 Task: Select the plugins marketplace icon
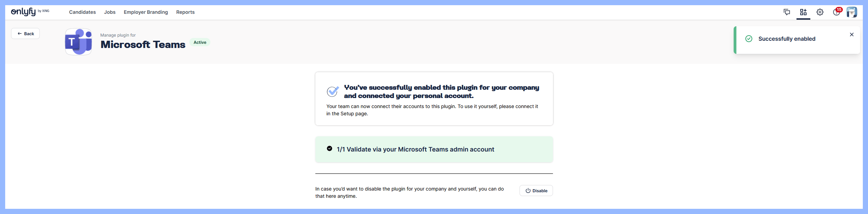(803, 12)
